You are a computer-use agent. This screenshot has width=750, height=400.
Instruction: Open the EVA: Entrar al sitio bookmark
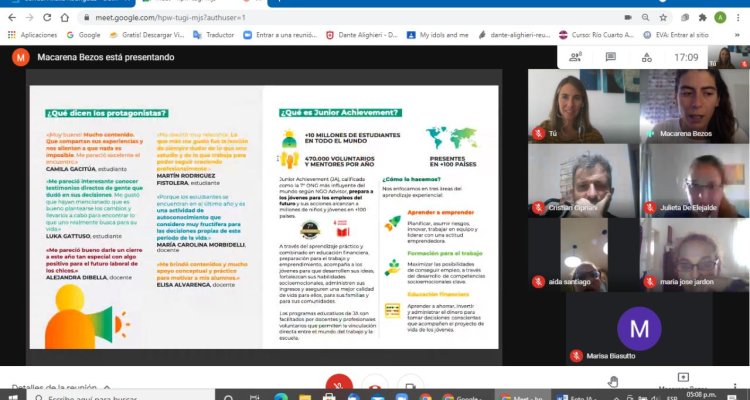(676, 35)
